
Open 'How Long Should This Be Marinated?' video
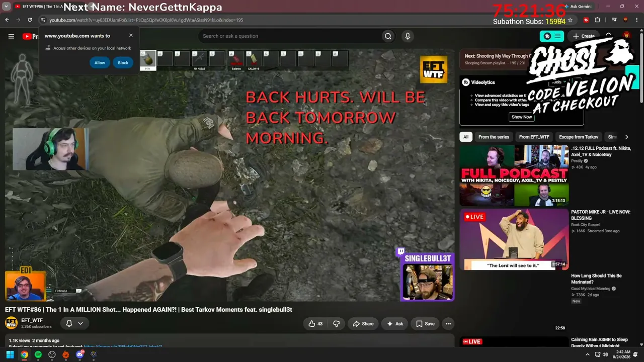(x=596, y=279)
